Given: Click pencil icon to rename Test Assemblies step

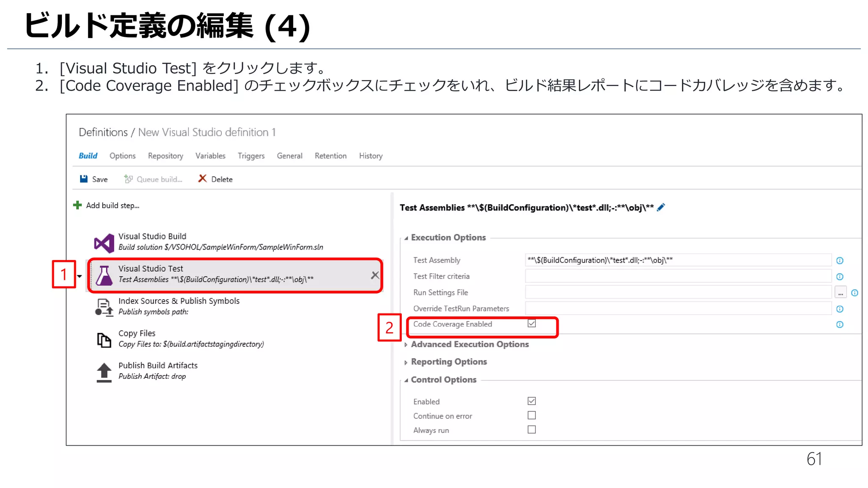Looking at the screenshot, I should pos(661,207).
